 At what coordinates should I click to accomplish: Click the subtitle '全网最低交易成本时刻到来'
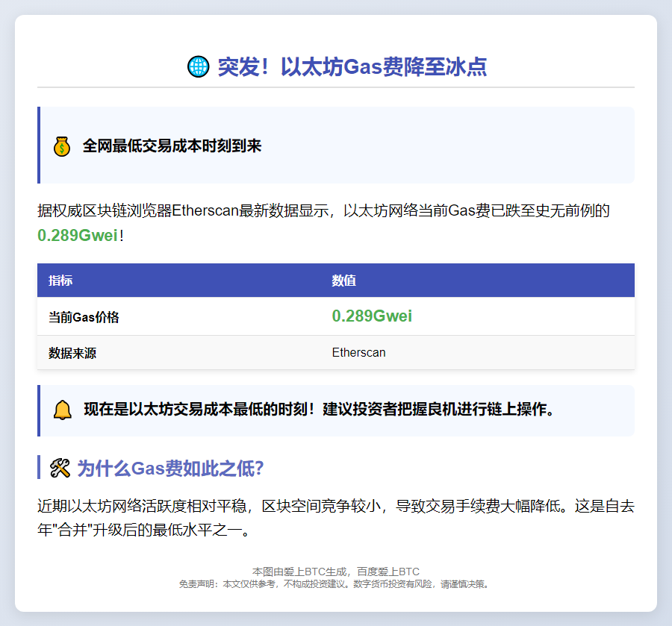pyautogui.click(x=172, y=146)
